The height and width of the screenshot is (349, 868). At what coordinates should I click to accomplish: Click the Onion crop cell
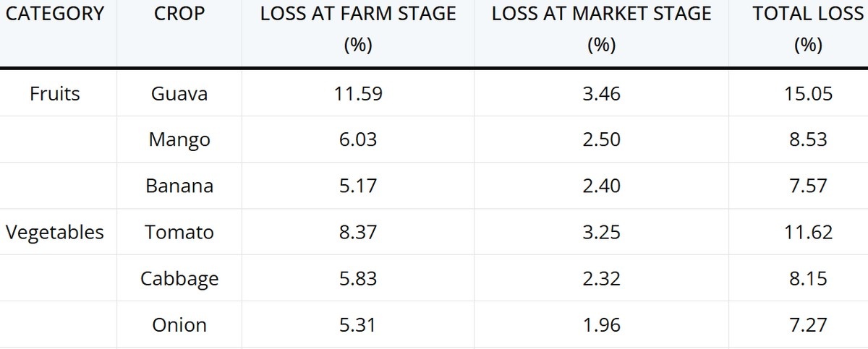tap(179, 325)
